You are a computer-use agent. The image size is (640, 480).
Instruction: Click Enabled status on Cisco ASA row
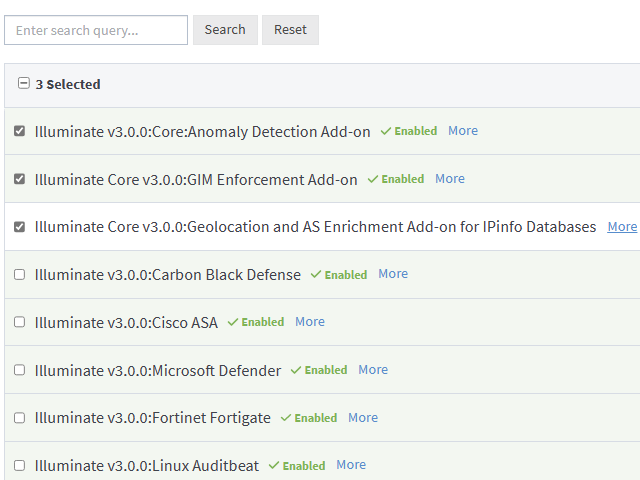click(x=256, y=322)
